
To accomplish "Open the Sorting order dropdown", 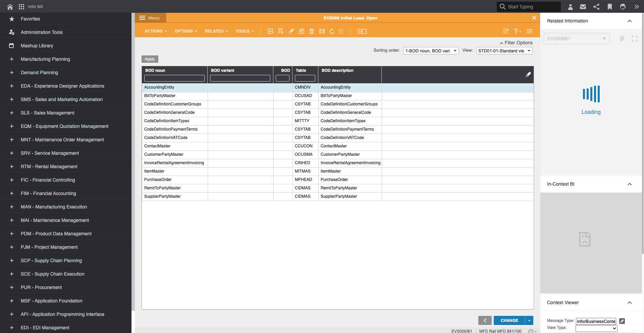I will (x=431, y=51).
